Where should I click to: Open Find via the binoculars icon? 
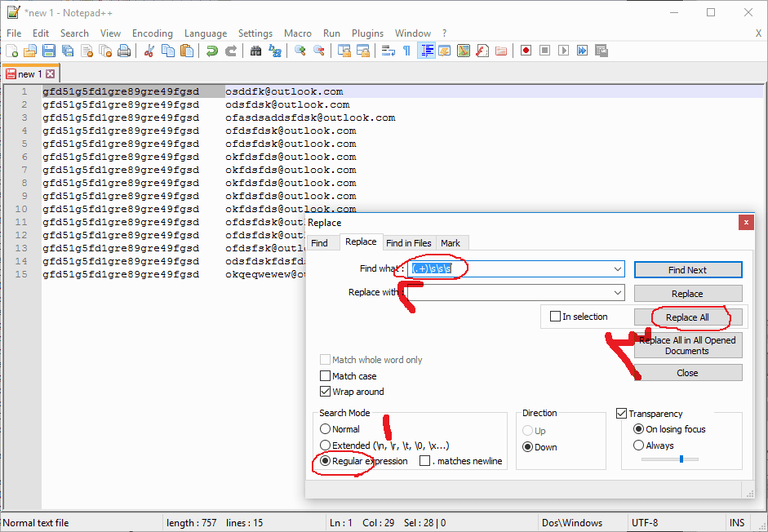click(255, 51)
